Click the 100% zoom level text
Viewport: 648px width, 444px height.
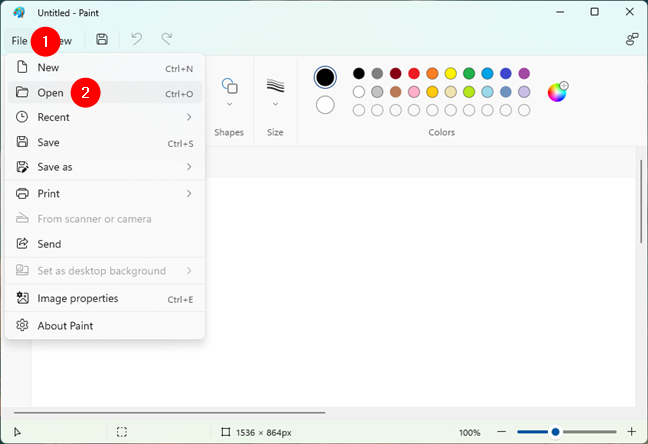(469, 432)
